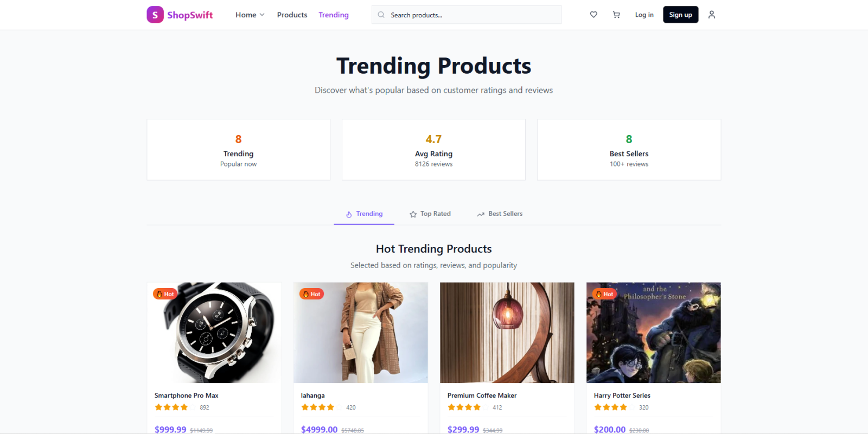This screenshot has height=434, width=868.
Task: Select the Trending tab with flame icon
Action: (364, 214)
